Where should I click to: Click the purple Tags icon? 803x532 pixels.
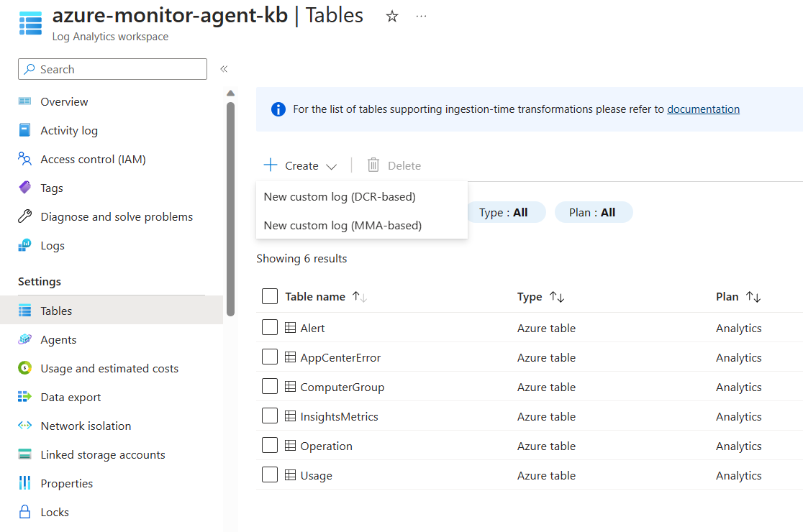click(x=24, y=188)
